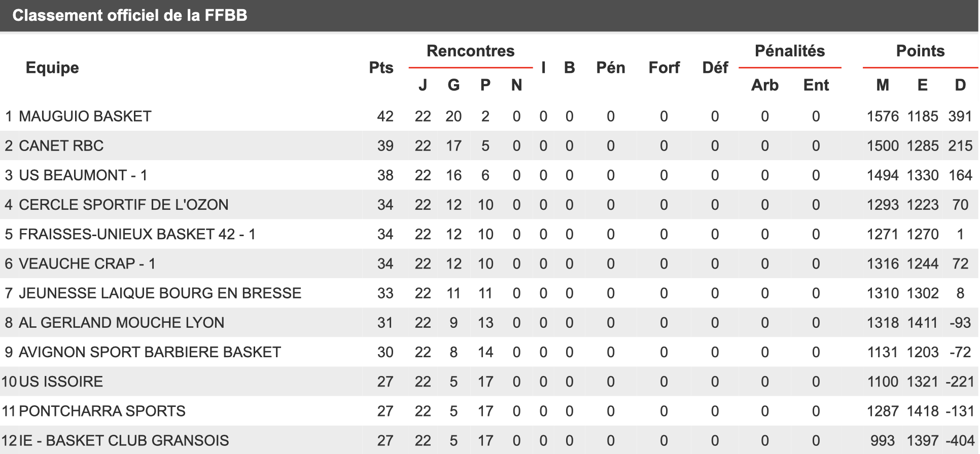Open JEUNESSE LAIQUE BOURG EN BRESSE
This screenshot has height=454, width=980.
(160, 293)
